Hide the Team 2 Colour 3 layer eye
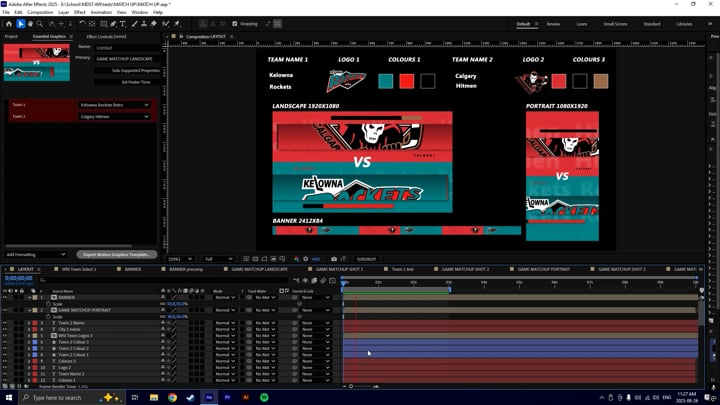The width and height of the screenshot is (720, 405). 5,342
